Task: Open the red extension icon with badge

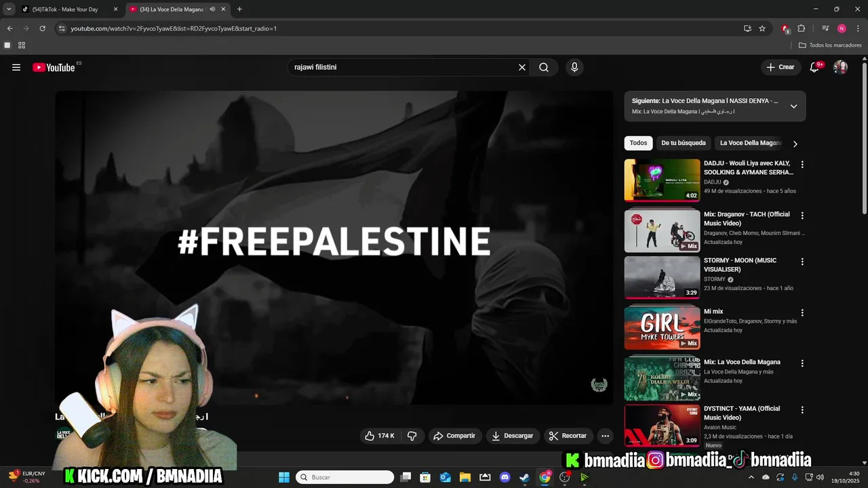Action: point(785,28)
